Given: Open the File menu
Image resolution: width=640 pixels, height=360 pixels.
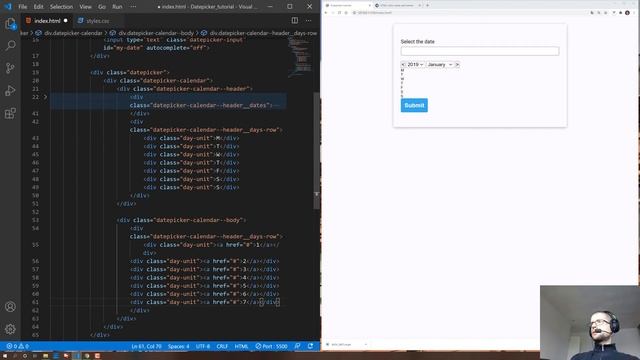Looking at the screenshot, I should point(22,7).
